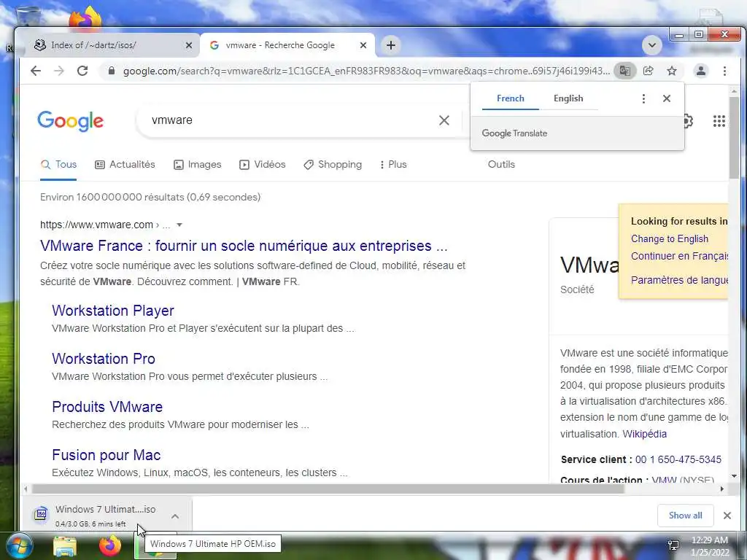747x560 pixels.
Task: Open the Workstation Pro link
Action: tap(104, 359)
